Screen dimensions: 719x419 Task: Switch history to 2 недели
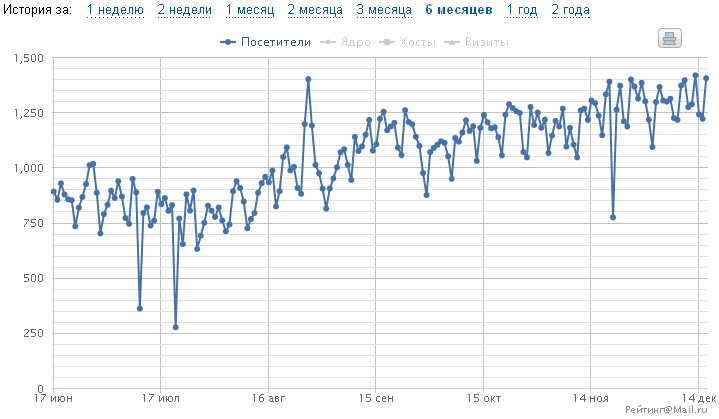[x=184, y=10]
